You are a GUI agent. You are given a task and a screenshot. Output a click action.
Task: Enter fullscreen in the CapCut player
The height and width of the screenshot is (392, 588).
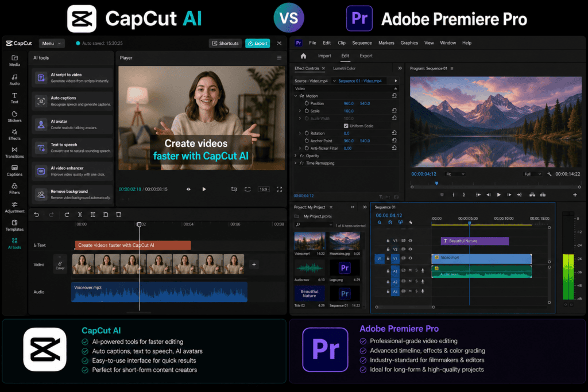point(280,189)
